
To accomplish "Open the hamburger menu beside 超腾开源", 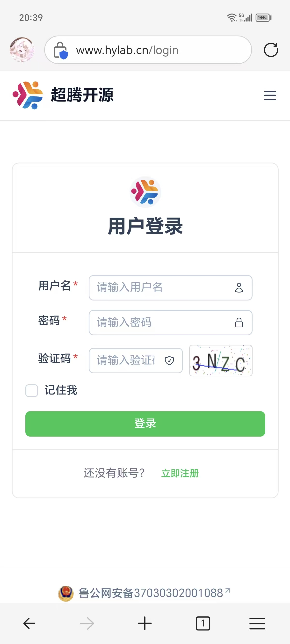I will (270, 95).
